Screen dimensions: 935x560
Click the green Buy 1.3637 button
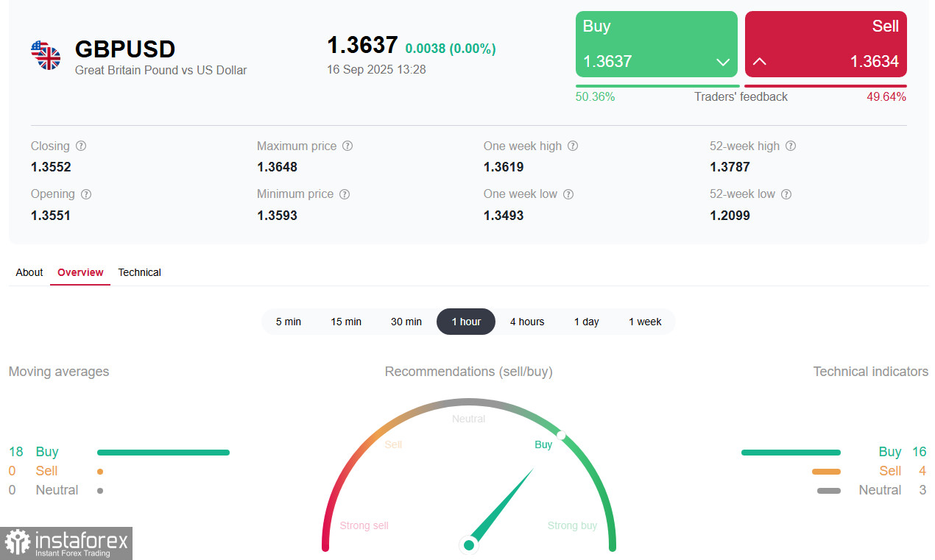click(x=657, y=44)
